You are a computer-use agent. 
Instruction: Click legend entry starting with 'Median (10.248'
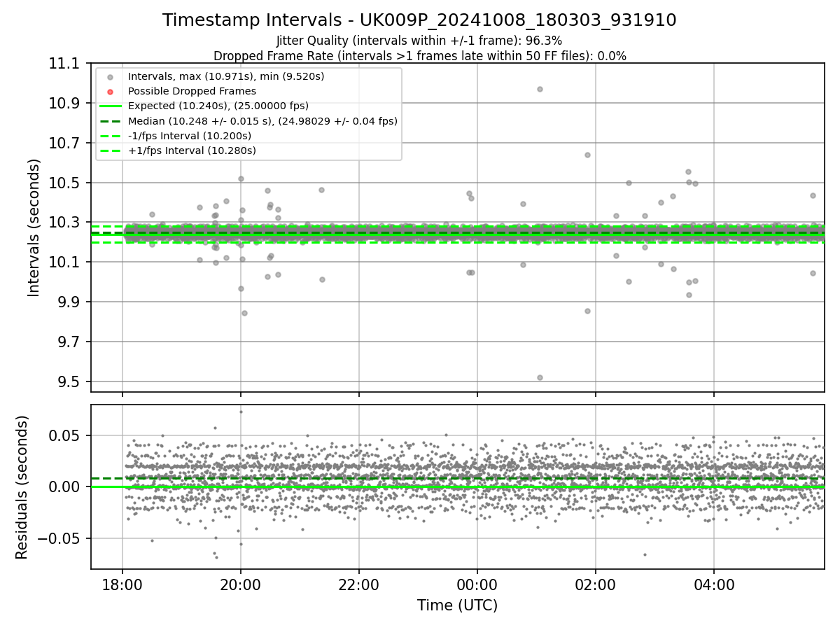point(262,121)
